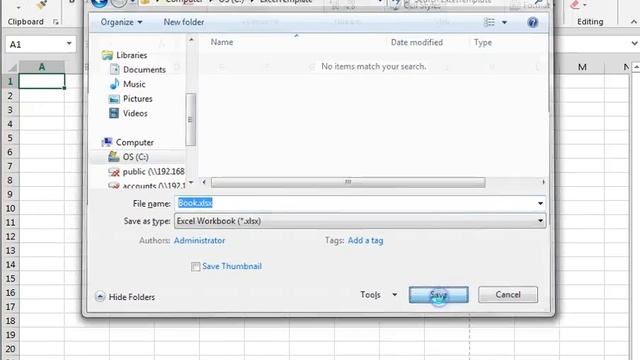
Task: Select column A header in Excel
Action: tap(42, 67)
